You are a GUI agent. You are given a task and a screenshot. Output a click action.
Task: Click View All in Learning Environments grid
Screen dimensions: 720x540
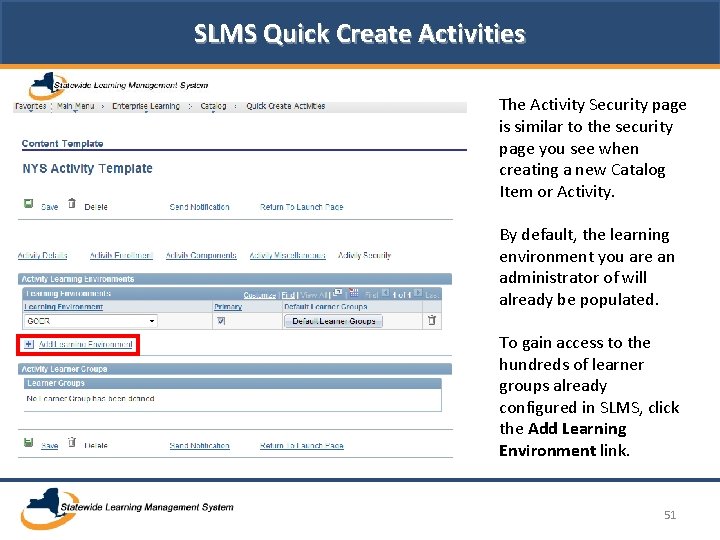[315, 295]
